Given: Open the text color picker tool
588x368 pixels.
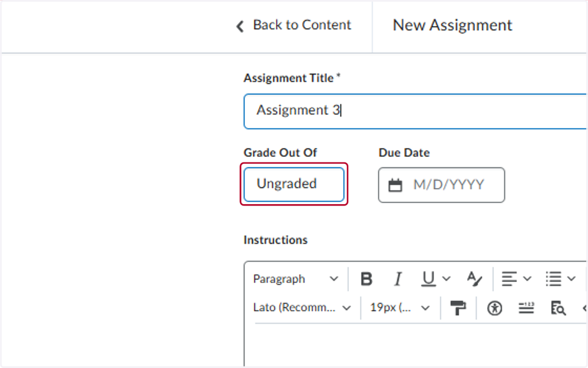Looking at the screenshot, I should pos(474,279).
